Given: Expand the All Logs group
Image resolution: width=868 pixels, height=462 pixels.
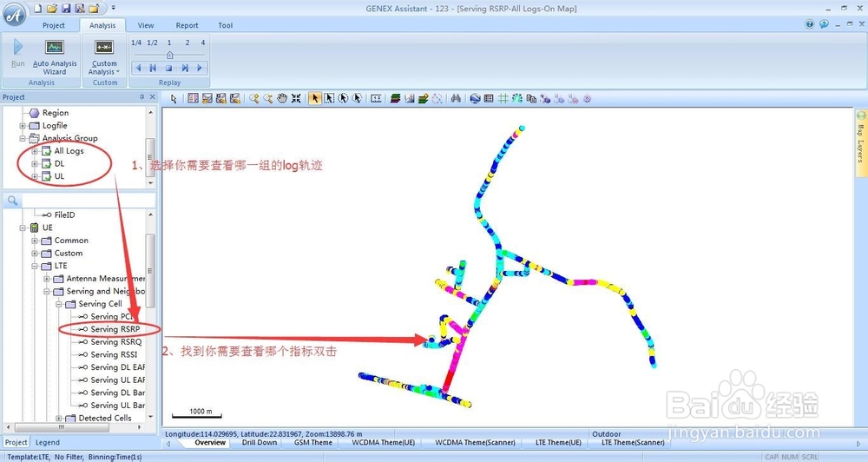Looking at the screenshot, I should 35,151.
